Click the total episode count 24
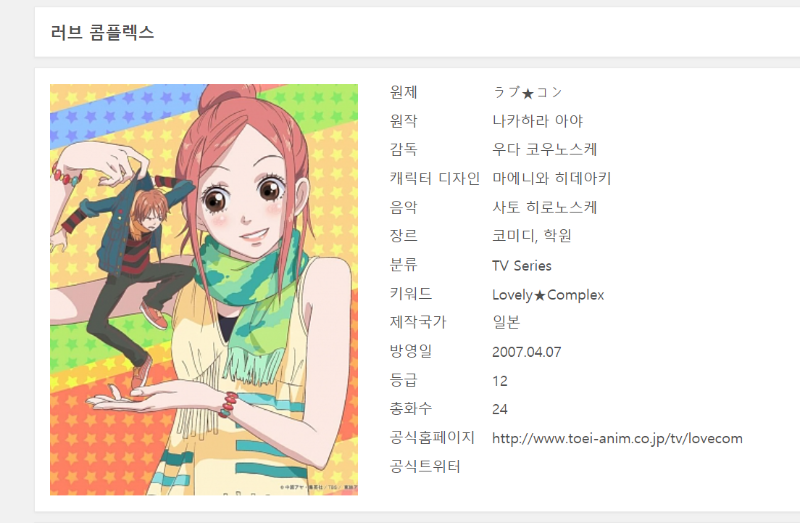This screenshot has width=800, height=523. coord(500,409)
